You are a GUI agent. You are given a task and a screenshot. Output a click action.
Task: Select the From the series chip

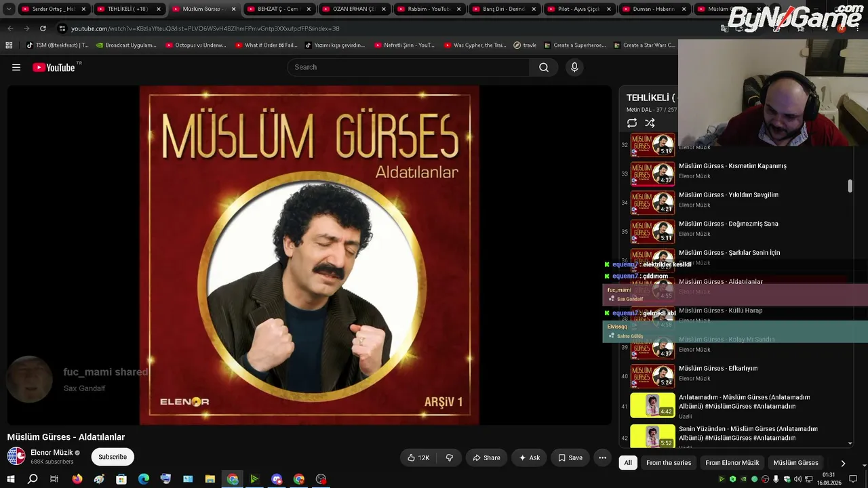point(669,463)
